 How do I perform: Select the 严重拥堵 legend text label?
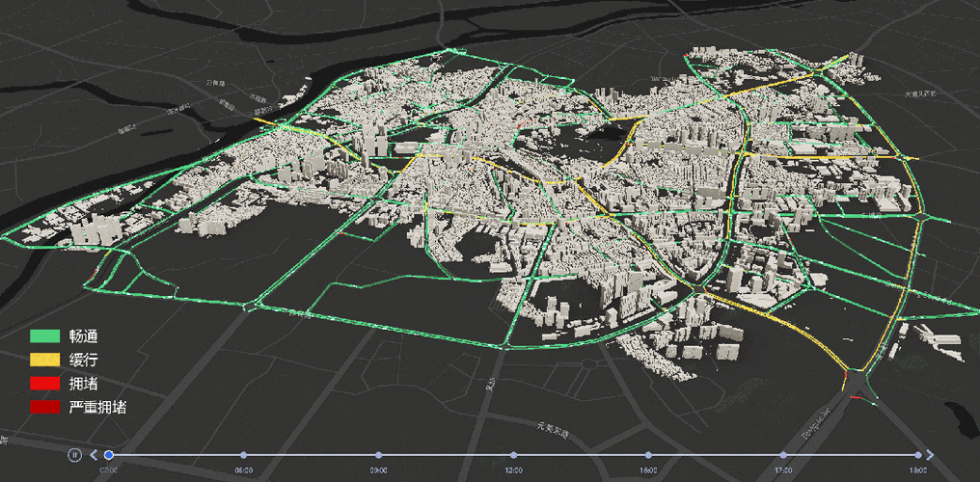[x=98, y=408]
